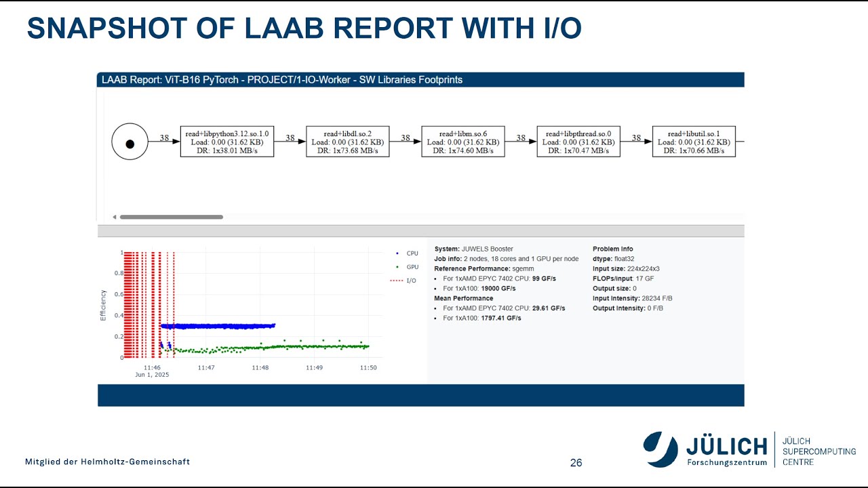
Task: Click the 11:47 tick on time axis
Action: 206,367
